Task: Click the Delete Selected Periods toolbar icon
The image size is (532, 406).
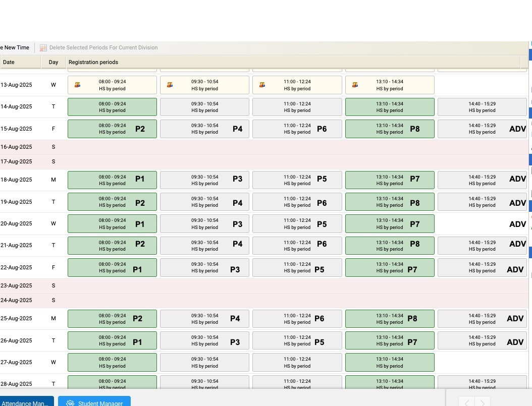Action: 43,48
